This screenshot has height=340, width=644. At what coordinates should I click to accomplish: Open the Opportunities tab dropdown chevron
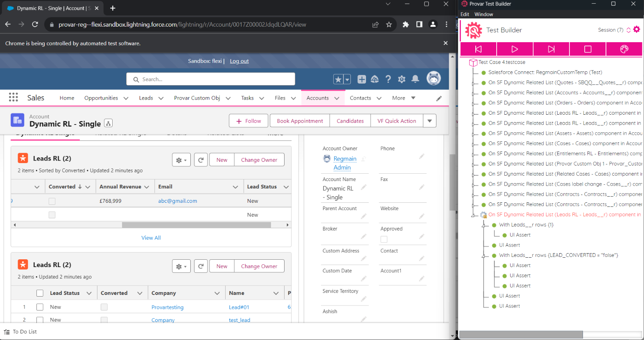point(126,98)
